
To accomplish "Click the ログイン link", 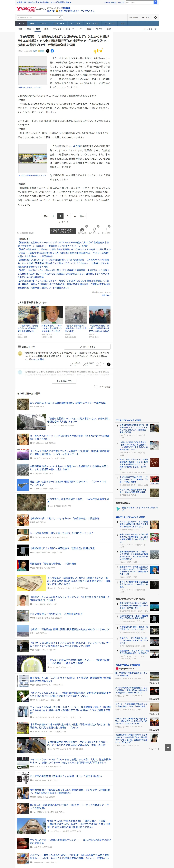I will [51, 11].
